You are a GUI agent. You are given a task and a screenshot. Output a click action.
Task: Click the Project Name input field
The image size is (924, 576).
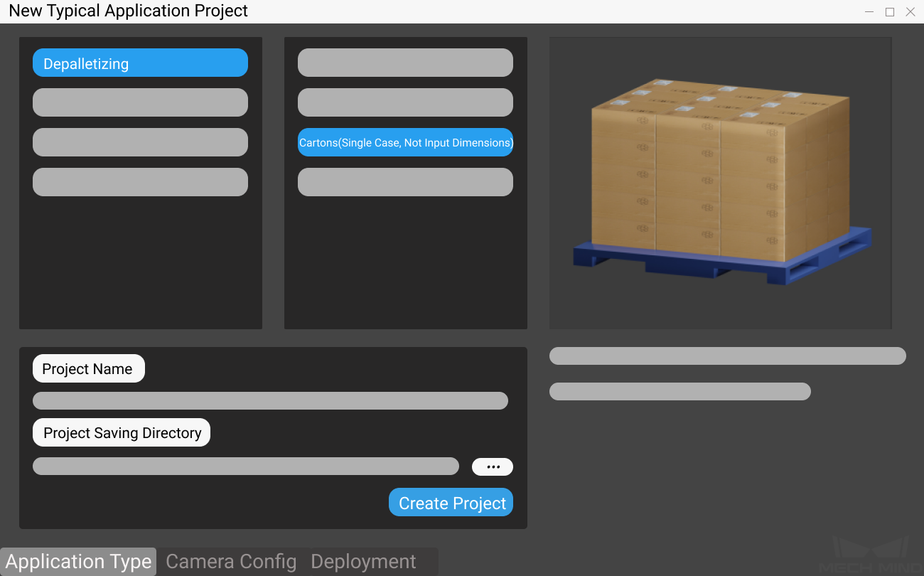coord(270,400)
